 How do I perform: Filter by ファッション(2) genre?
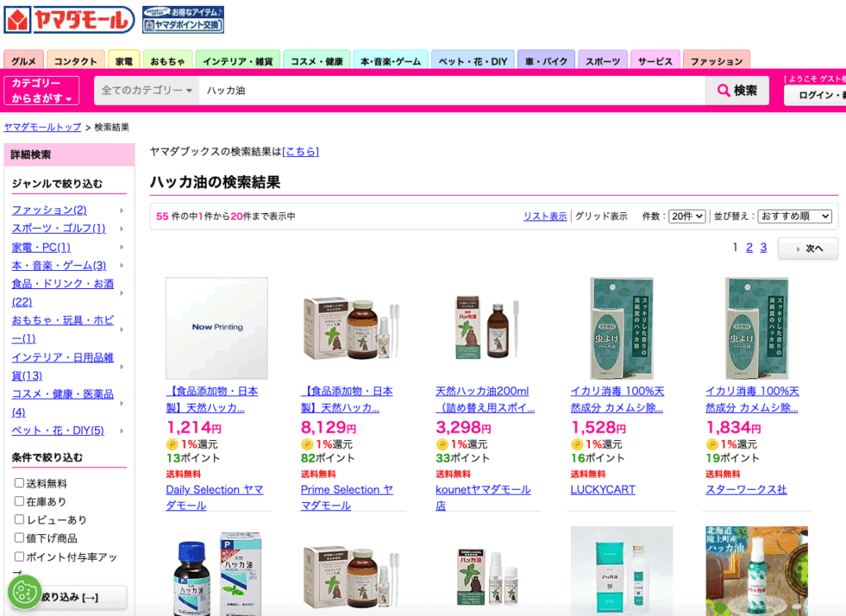coord(49,210)
